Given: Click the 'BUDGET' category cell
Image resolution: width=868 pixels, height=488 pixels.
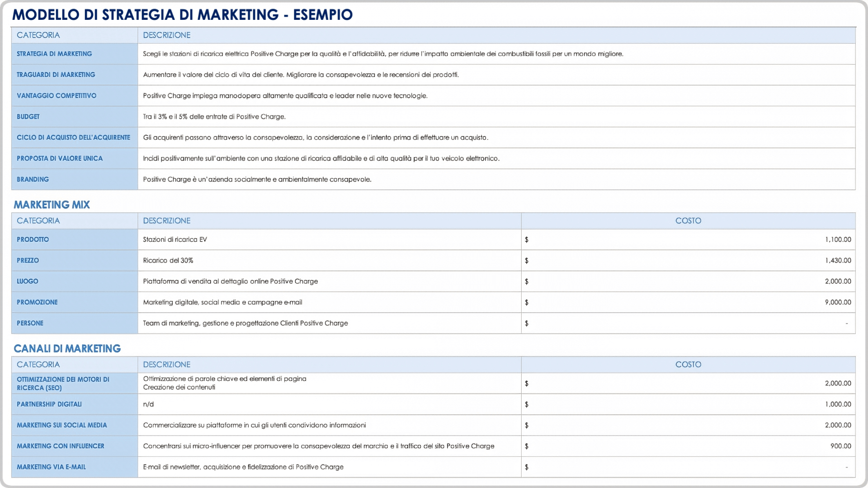Looking at the screenshot, I should (x=75, y=117).
